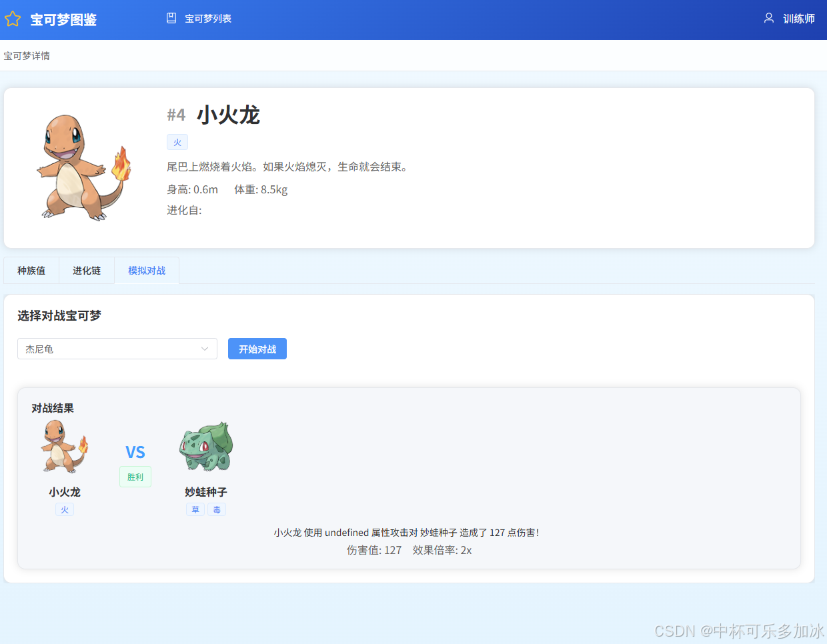Click the VS text
Viewport: 827px width, 644px height.
(x=135, y=452)
